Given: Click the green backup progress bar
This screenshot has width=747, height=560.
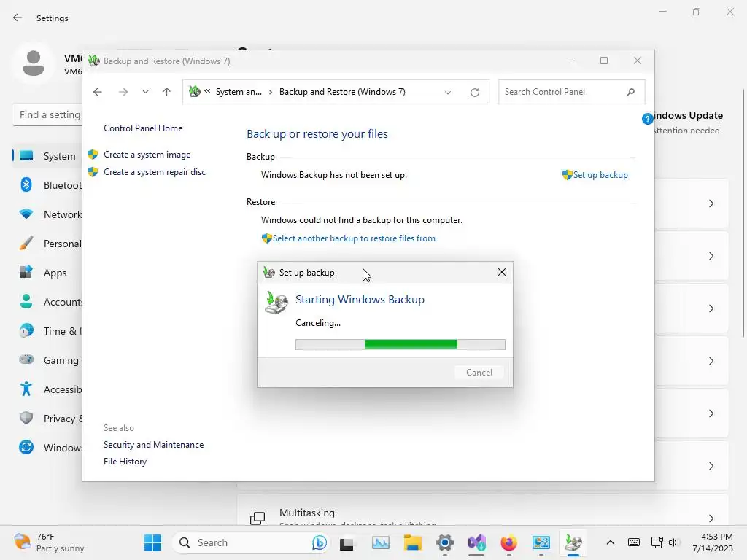Looking at the screenshot, I should coord(400,344).
